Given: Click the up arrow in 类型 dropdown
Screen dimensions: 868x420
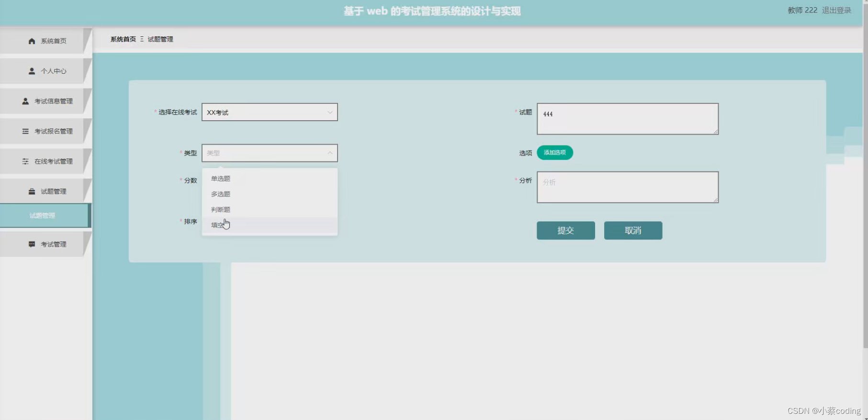Looking at the screenshot, I should 330,153.
